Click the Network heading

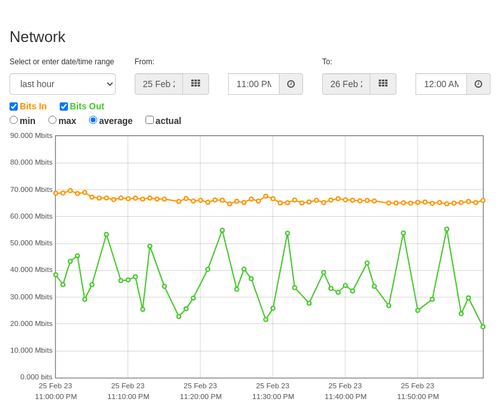coord(37,37)
